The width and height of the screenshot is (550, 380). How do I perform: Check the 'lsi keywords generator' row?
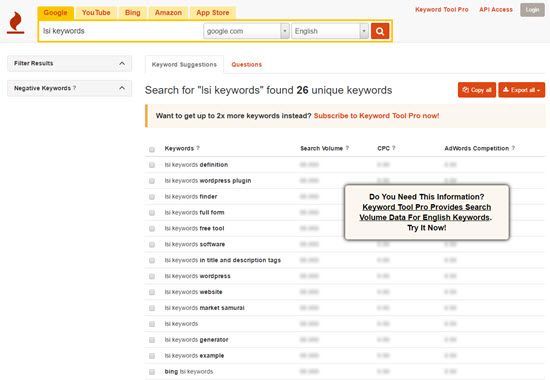tap(152, 340)
